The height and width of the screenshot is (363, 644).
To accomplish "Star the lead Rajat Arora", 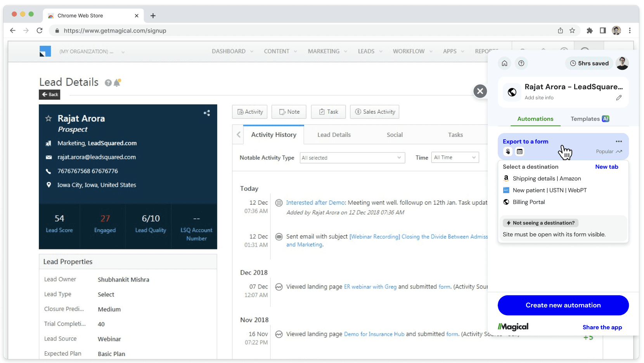I will (48, 118).
